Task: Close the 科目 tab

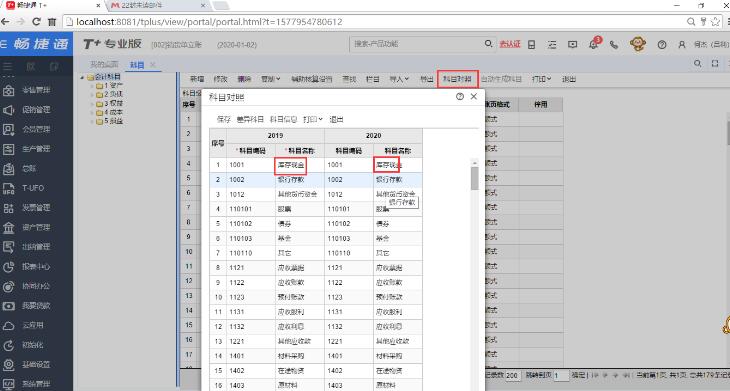Action: (153, 65)
